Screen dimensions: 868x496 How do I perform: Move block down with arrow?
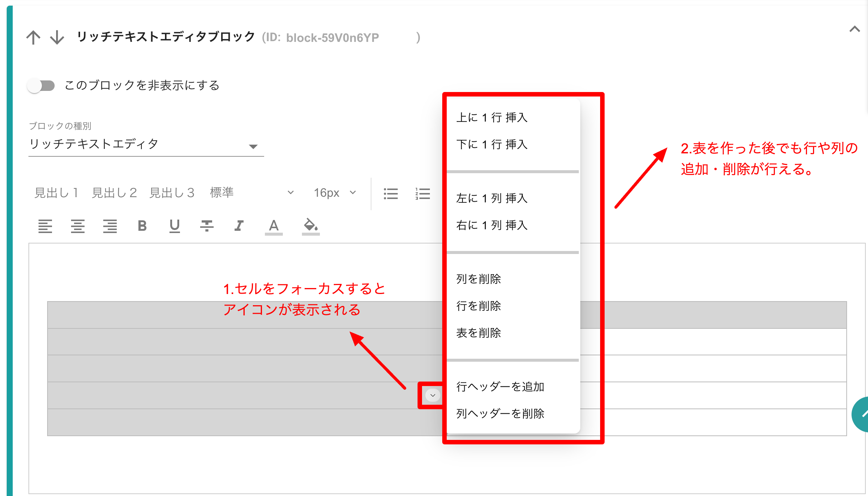tap(57, 37)
